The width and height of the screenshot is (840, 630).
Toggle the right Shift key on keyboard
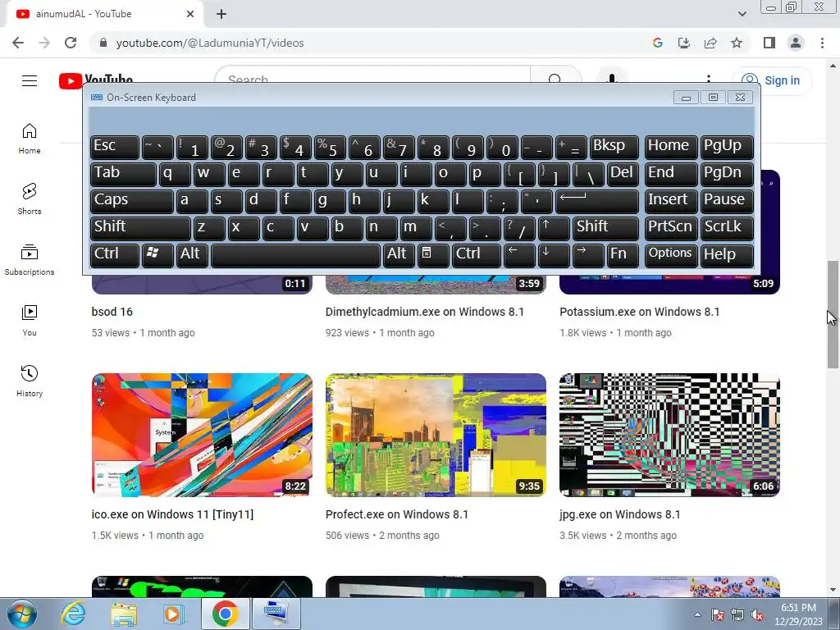(605, 228)
